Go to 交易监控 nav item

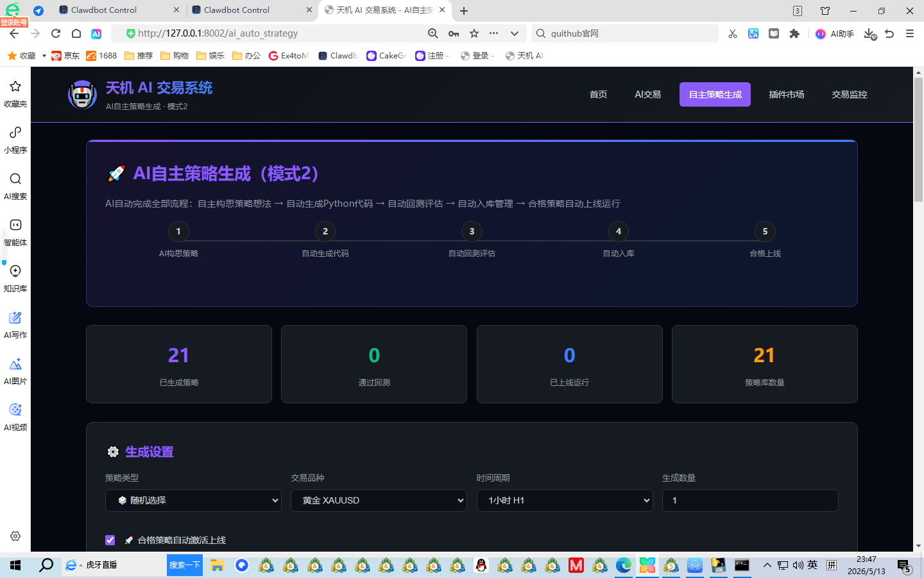pyautogui.click(x=850, y=94)
